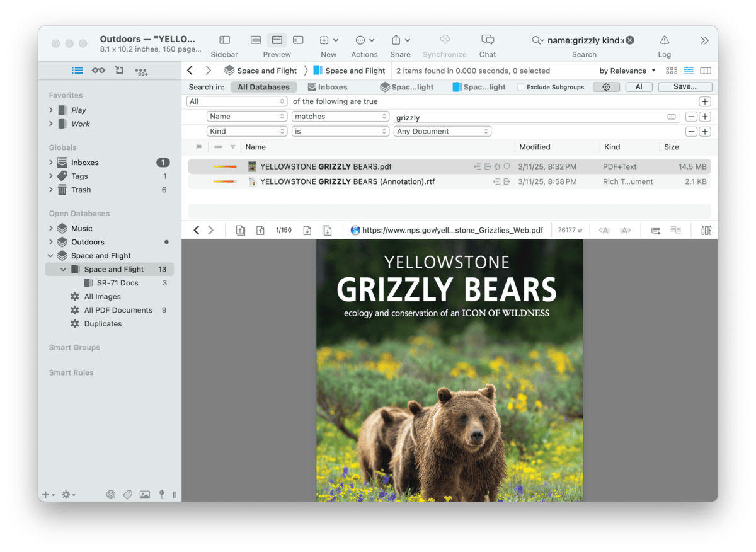Image resolution: width=756 pixels, height=552 pixels.
Task: Clear the search field with X icon
Action: pyautogui.click(x=629, y=40)
